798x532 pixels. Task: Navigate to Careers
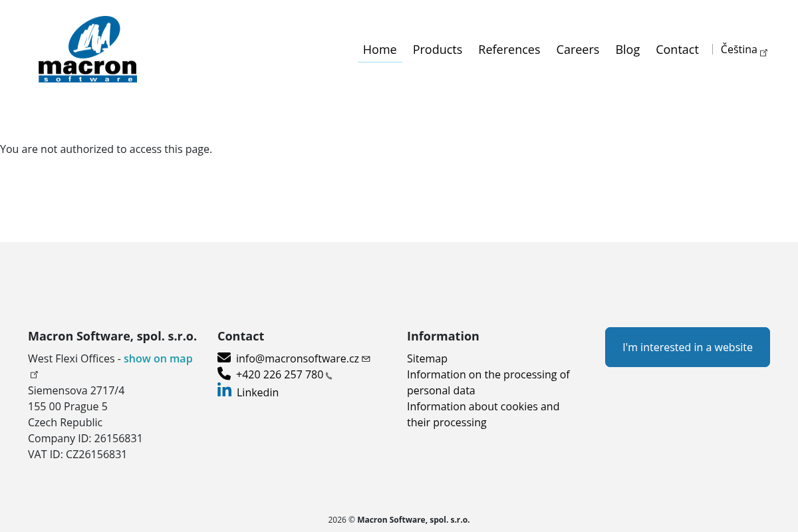(578, 49)
